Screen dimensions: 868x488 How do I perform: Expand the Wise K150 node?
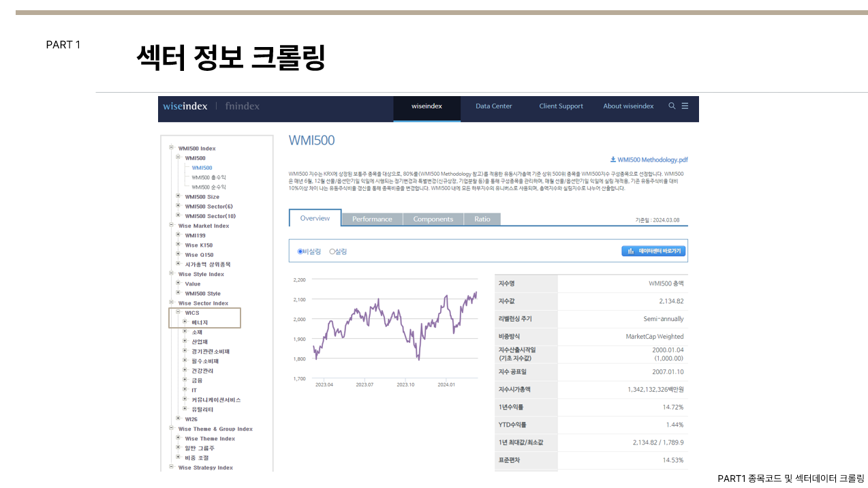178,245
